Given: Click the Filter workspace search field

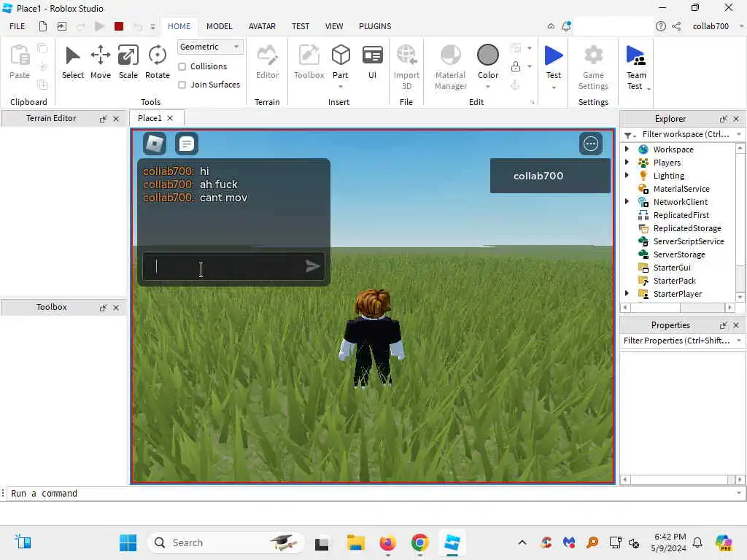Looking at the screenshot, I should click(x=686, y=134).
